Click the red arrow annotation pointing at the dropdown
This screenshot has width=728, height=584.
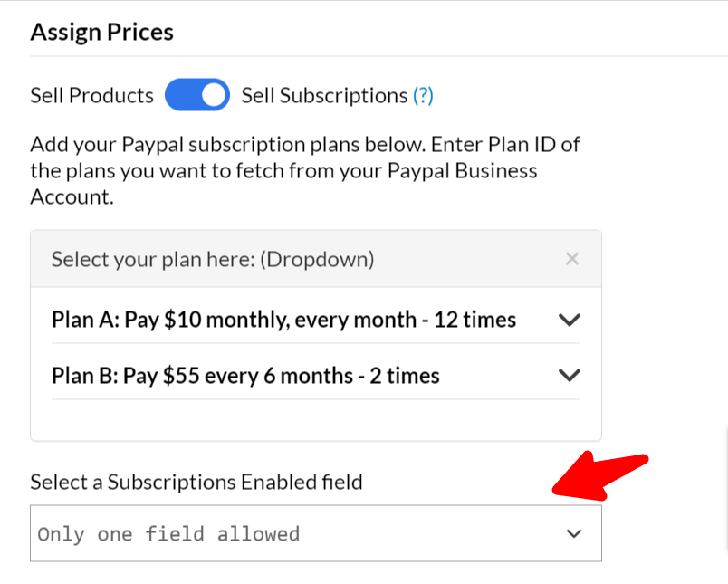(x=599, y=476)
